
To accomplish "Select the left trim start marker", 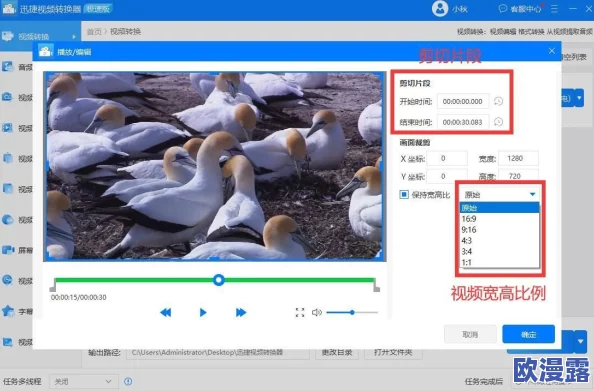I will [53, 285].
